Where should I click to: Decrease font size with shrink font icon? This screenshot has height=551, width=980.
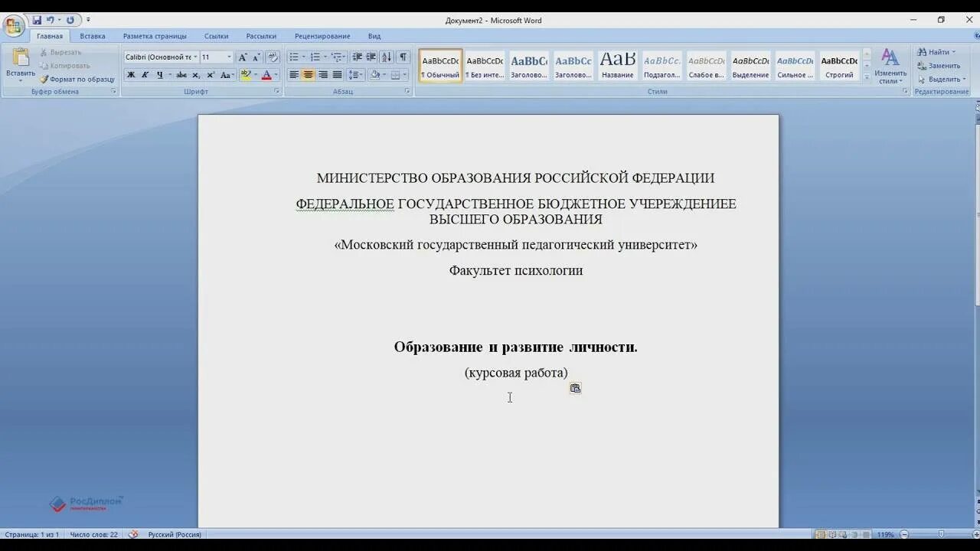(x=256, y=57)
